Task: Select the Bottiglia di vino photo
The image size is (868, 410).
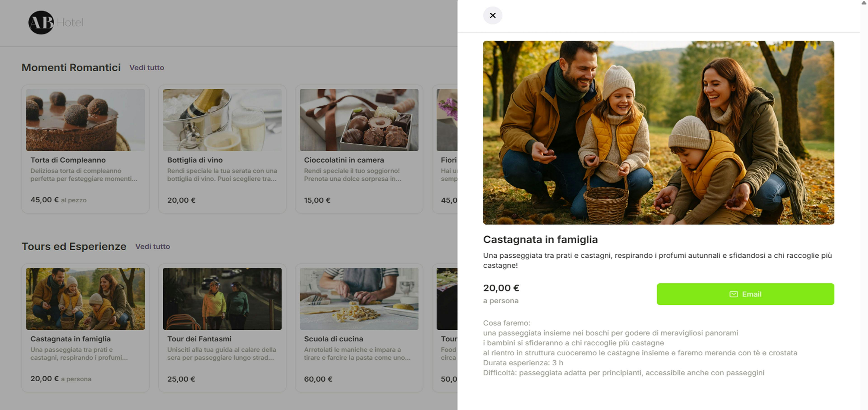Action: coord(222,120)
